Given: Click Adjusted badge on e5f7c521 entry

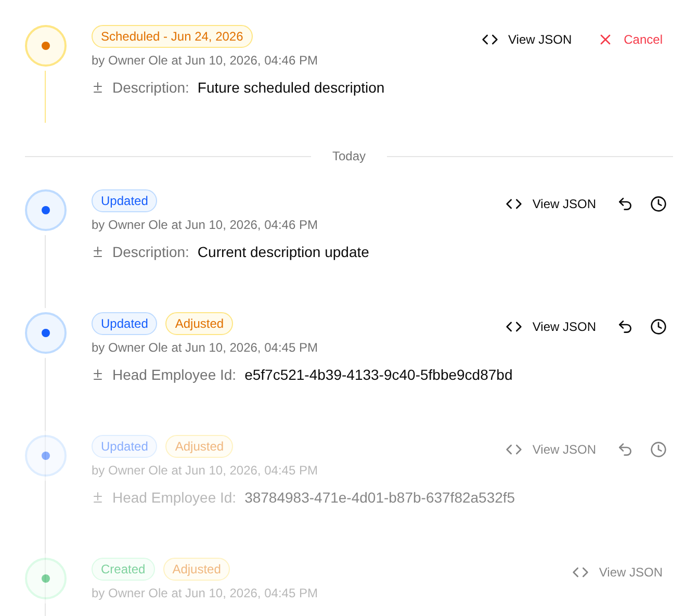Looking at the screenshot, I should point(199,324).
